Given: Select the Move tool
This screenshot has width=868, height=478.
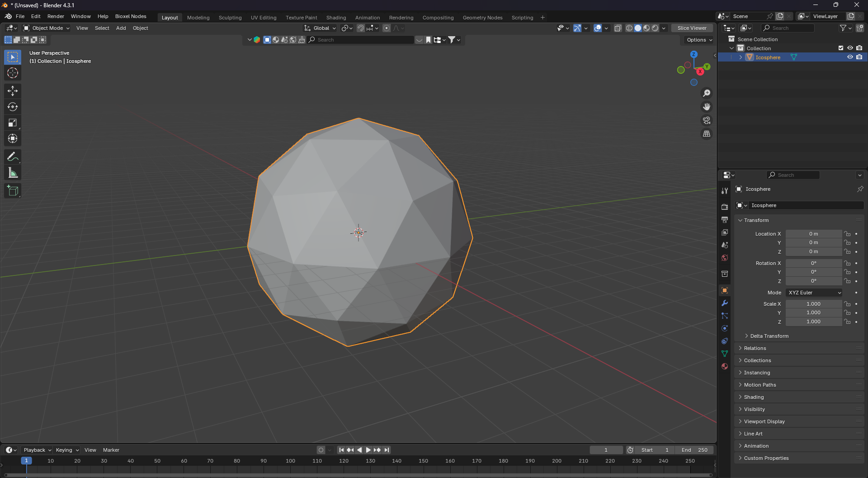Looking at the screenshot, I should point(13,91).
